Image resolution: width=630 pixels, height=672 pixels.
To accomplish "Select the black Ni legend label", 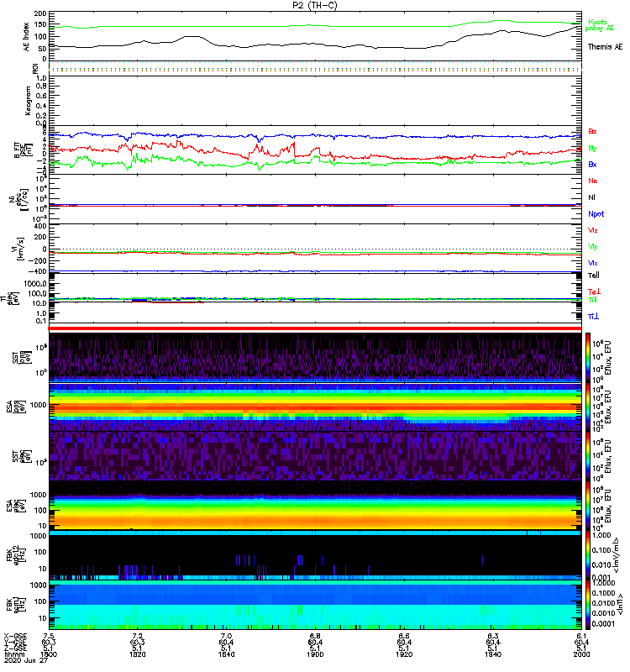I will point(591,197).
